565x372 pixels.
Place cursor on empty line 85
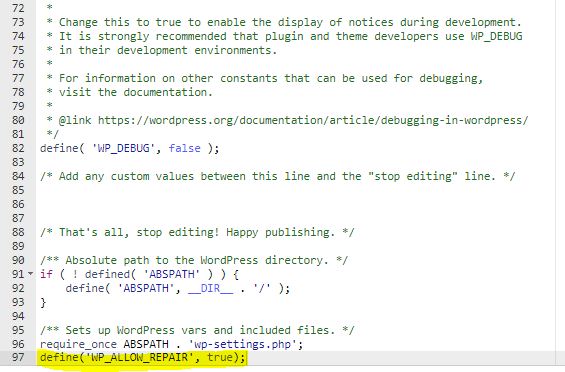coord(295,190)
